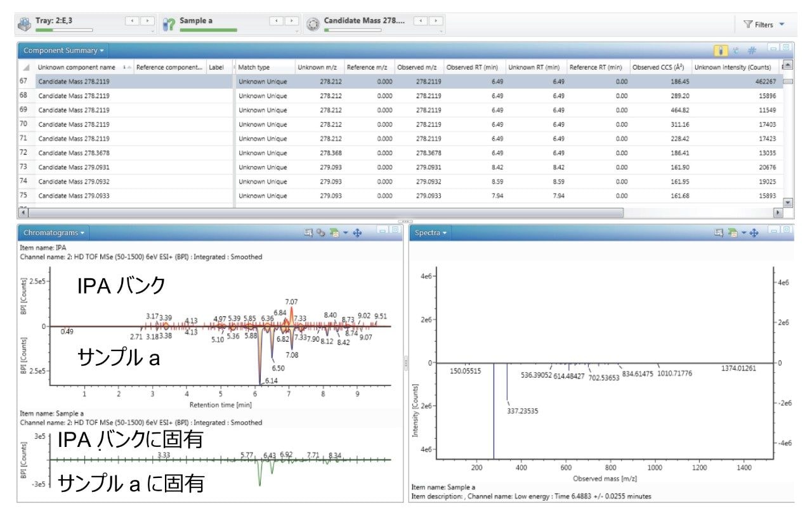Maximize the Component Summary panel
The width and height of the screenshot is (812, 516).
point(785,48)
